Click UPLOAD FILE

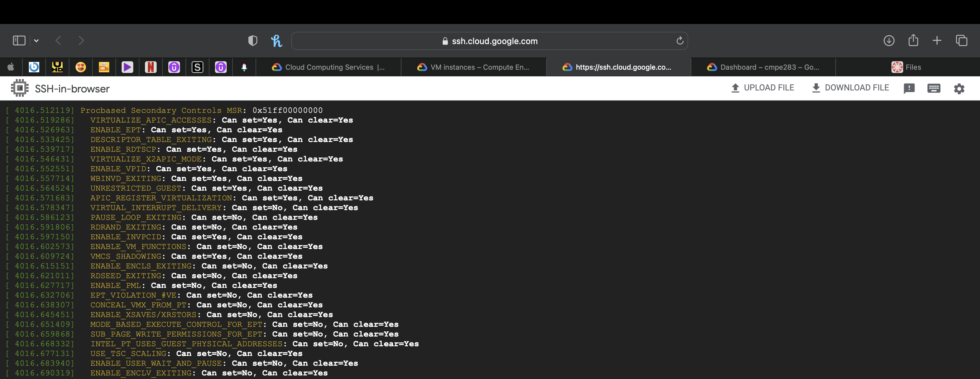pyautogui.click(x=763, y=88)
